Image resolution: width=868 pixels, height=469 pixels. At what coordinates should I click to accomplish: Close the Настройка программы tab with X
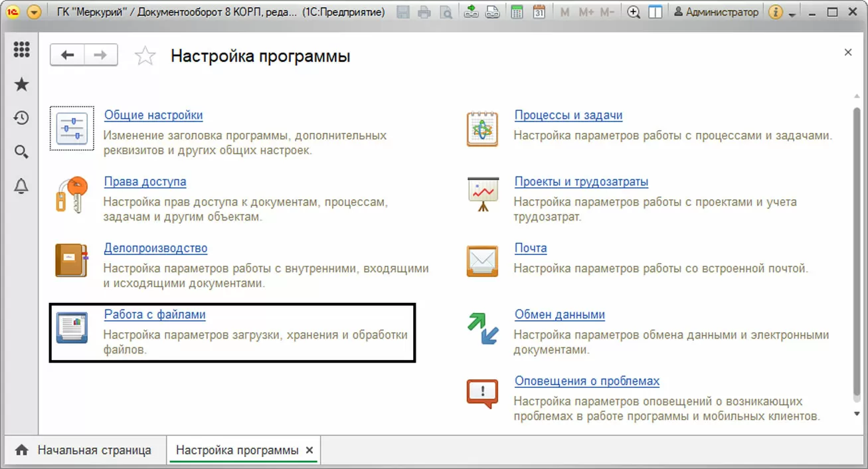(309, 450)
